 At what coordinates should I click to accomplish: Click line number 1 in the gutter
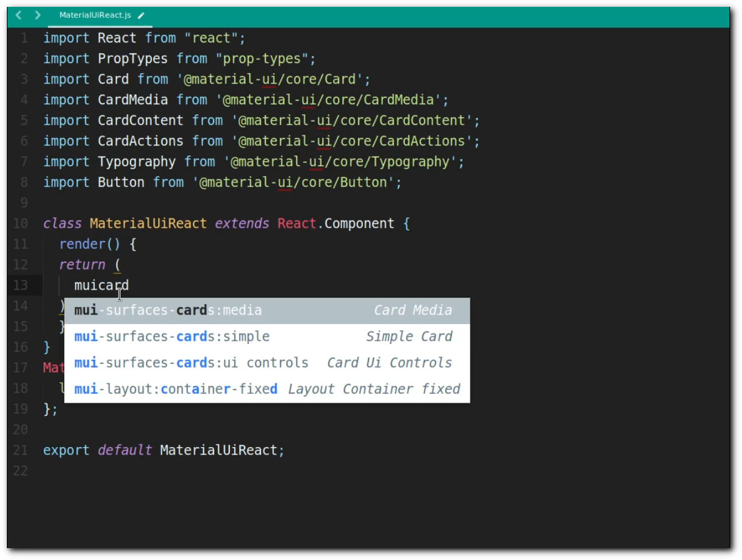point(24,38)
